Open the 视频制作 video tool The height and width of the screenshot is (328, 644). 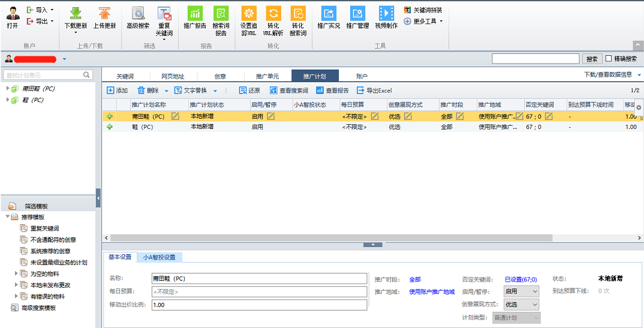tap(386, 14)
